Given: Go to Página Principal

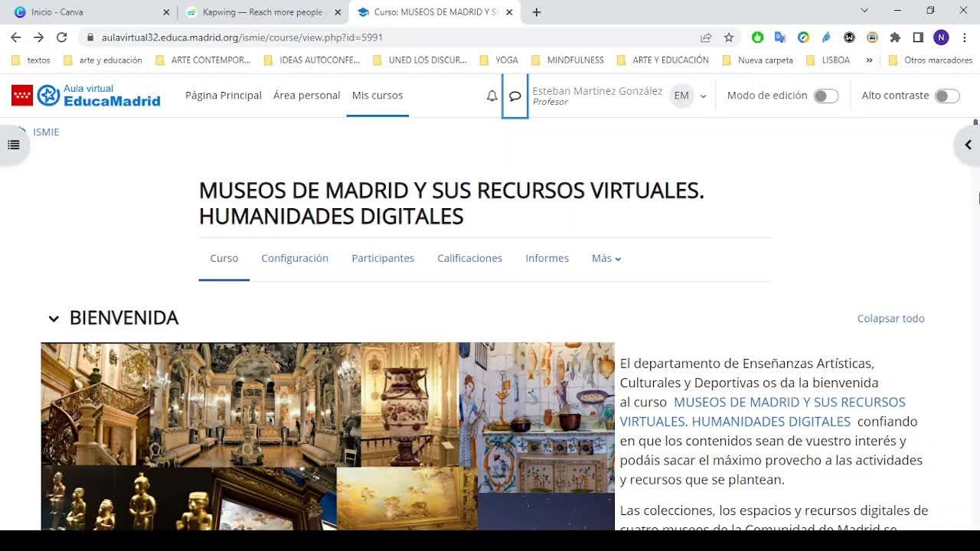Looking at the screenshot, I should (x=224, y=95).
